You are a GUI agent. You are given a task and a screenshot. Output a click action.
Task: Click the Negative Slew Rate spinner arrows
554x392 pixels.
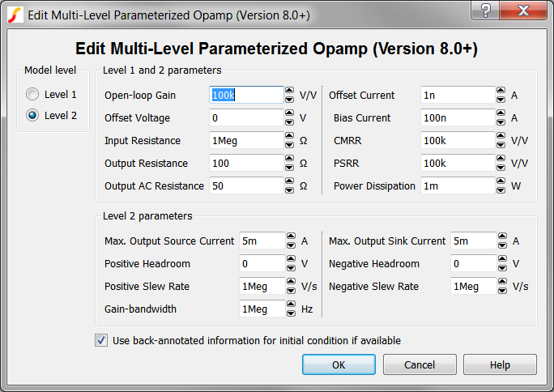501,286
